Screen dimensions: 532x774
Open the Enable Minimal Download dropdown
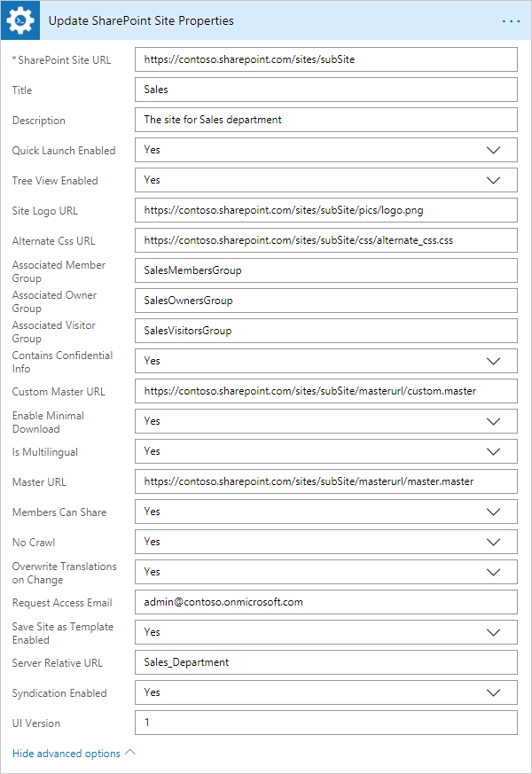pos(326,420)
